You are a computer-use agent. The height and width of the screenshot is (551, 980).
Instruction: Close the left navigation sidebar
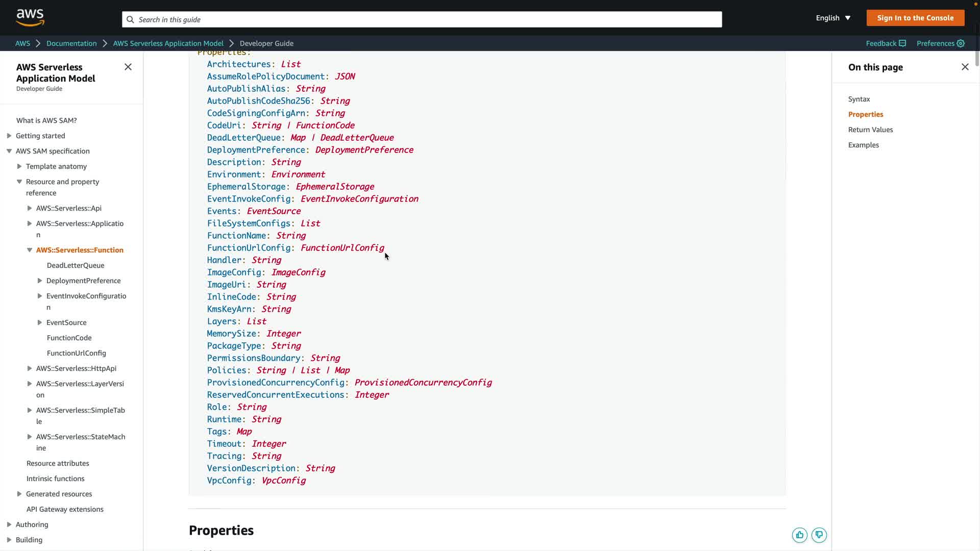[128, 67]
